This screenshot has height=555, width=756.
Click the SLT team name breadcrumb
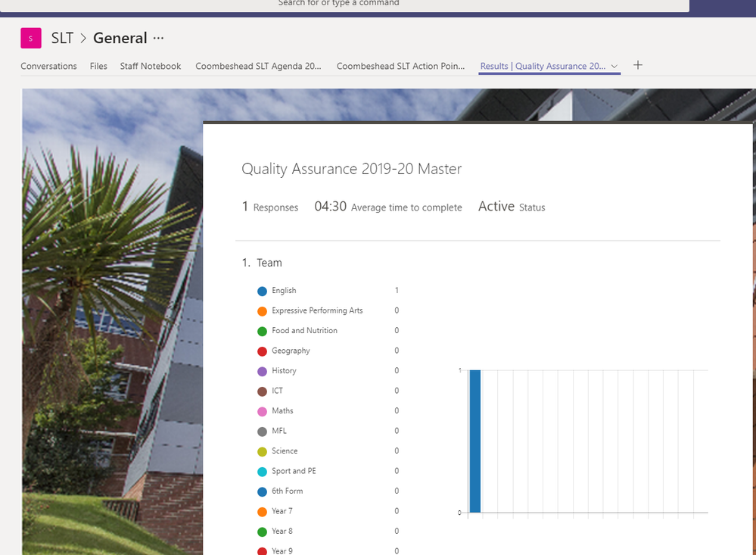click(x=62, y=38)
